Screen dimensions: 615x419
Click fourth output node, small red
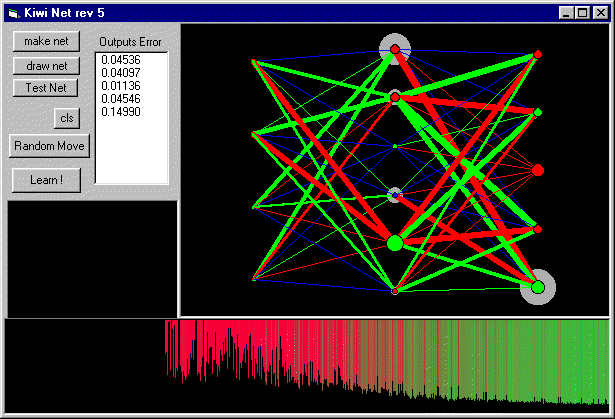538,229
